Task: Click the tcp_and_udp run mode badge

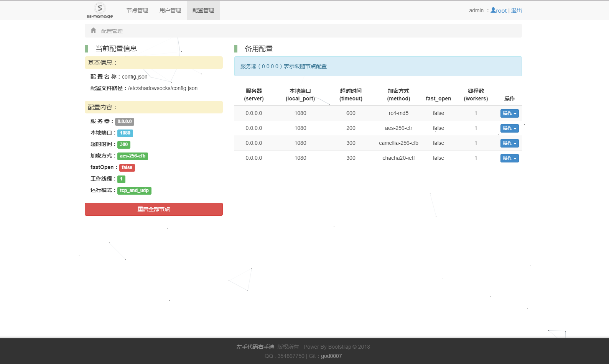Action: [134, 190]
